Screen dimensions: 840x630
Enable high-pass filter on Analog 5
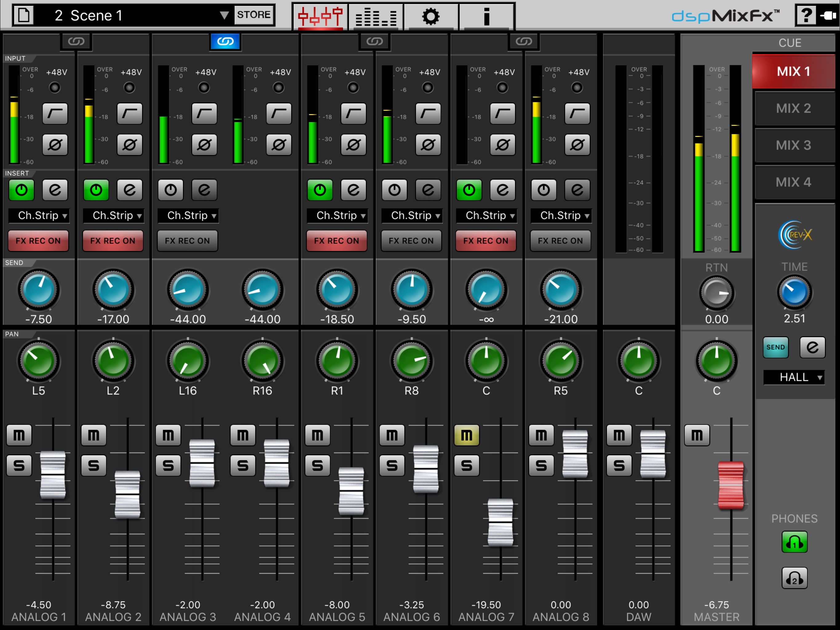[354, 113]
